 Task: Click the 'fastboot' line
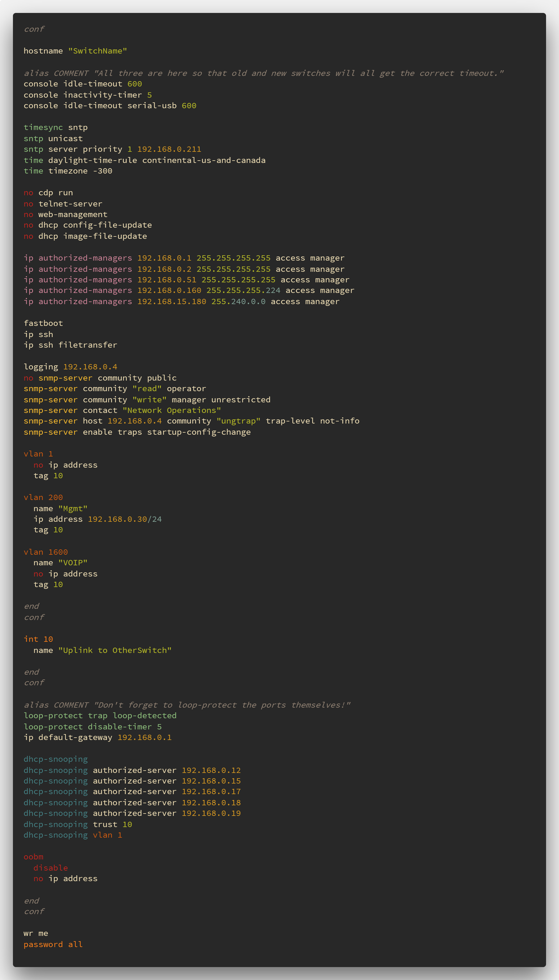43,324
